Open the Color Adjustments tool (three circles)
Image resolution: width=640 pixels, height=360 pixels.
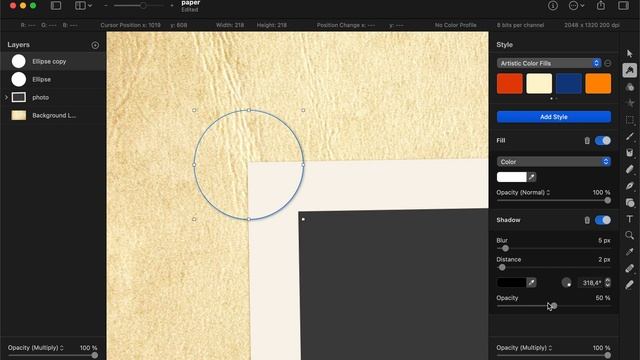tap(629, 87)
